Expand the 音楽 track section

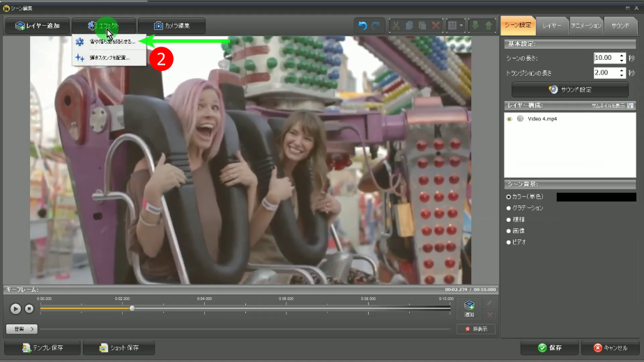click(x=22, y=329)
